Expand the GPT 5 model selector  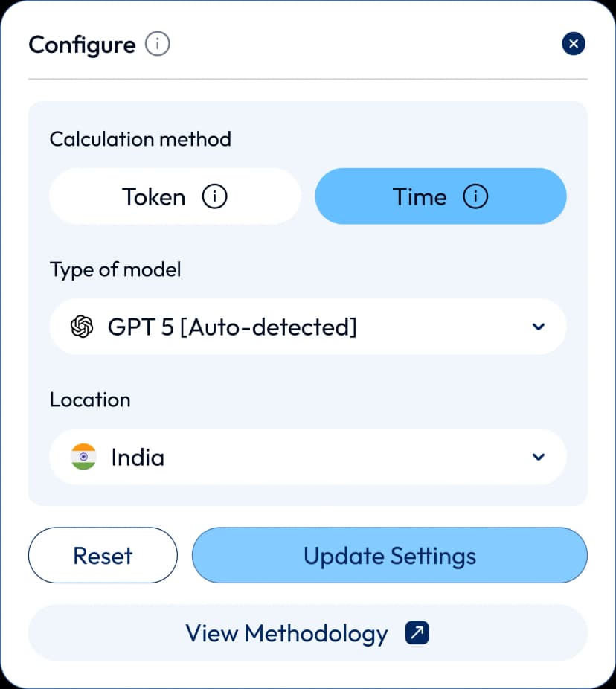click(x=307, y=327)
